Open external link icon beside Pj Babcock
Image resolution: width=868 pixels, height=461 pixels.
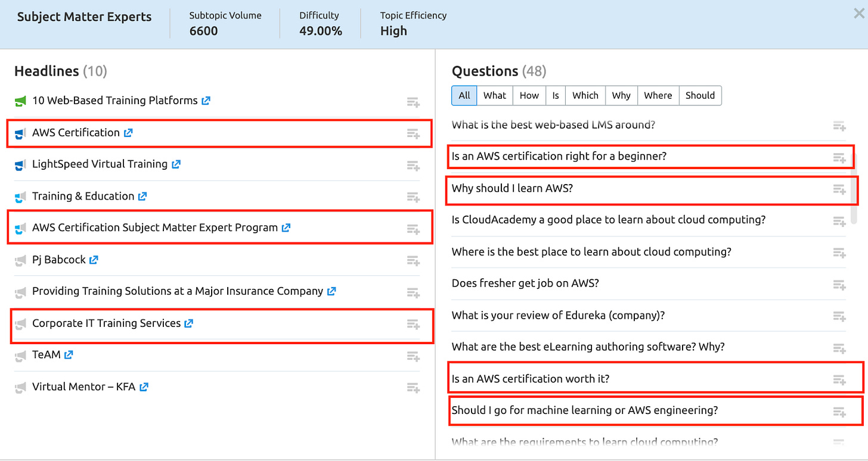click(94, 260)
